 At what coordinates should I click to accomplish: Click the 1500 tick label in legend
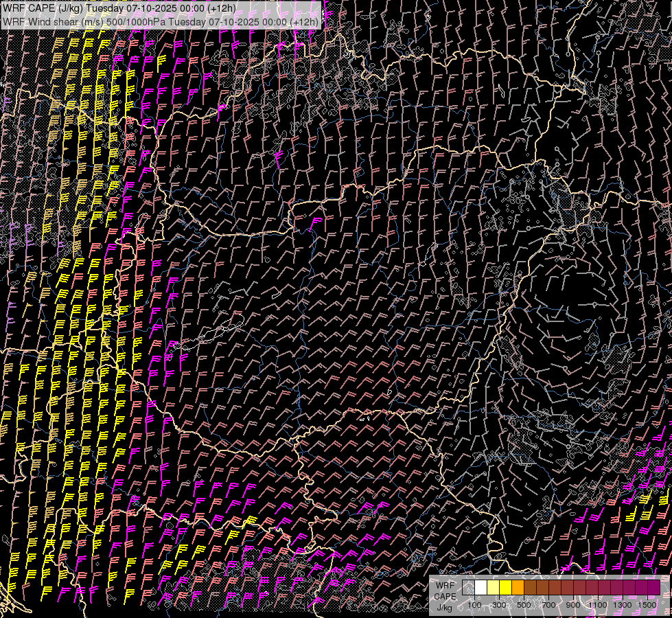(x=647, y=605)
